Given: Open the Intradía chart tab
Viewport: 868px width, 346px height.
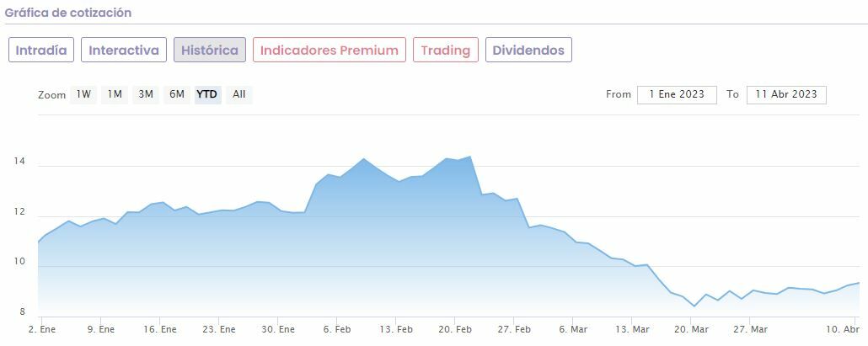Looking at the screenshot, I should pos(41,50).
